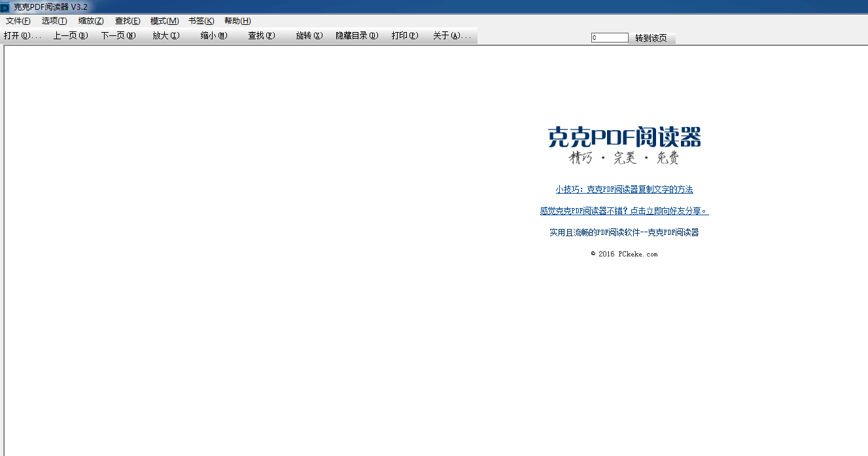The height and width of the screenshot is (456, 868).
Task: Show About info using 关于 toolbar button
Action: click(452, 36)
